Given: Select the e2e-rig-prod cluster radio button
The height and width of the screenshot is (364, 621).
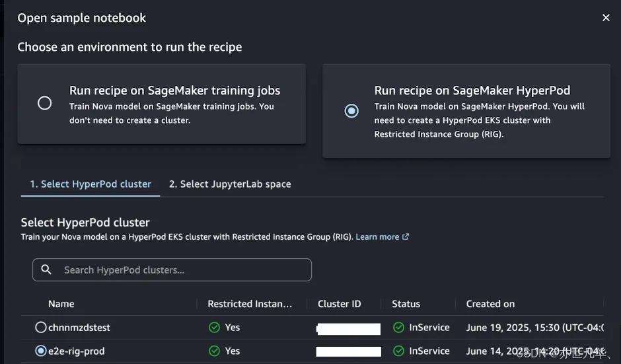Looking at the screenshot, I should point(40,351).
